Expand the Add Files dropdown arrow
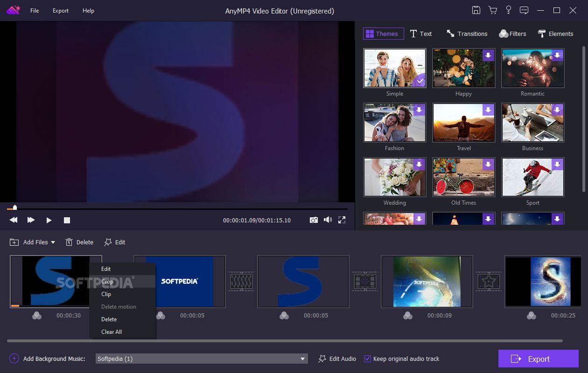This screenshot has height=373, width=588. (52, 242)
